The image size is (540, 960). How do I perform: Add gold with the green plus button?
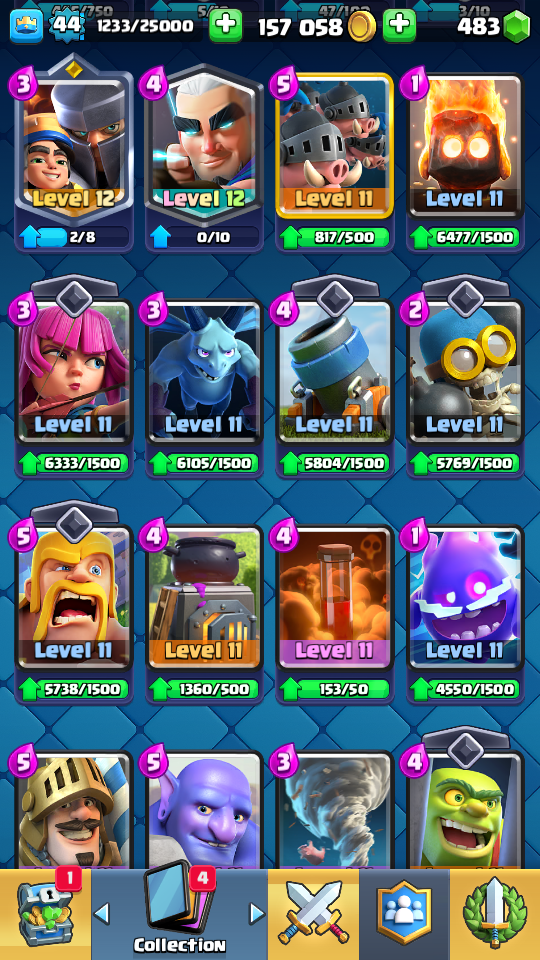399,26
